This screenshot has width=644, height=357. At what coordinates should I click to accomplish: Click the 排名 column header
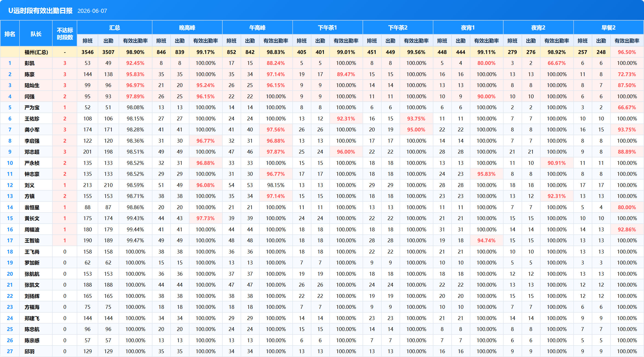coord(10,34)
